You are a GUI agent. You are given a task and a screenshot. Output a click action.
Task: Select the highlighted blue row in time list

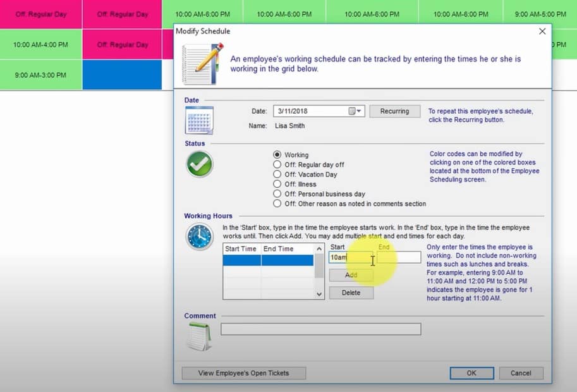268,260
